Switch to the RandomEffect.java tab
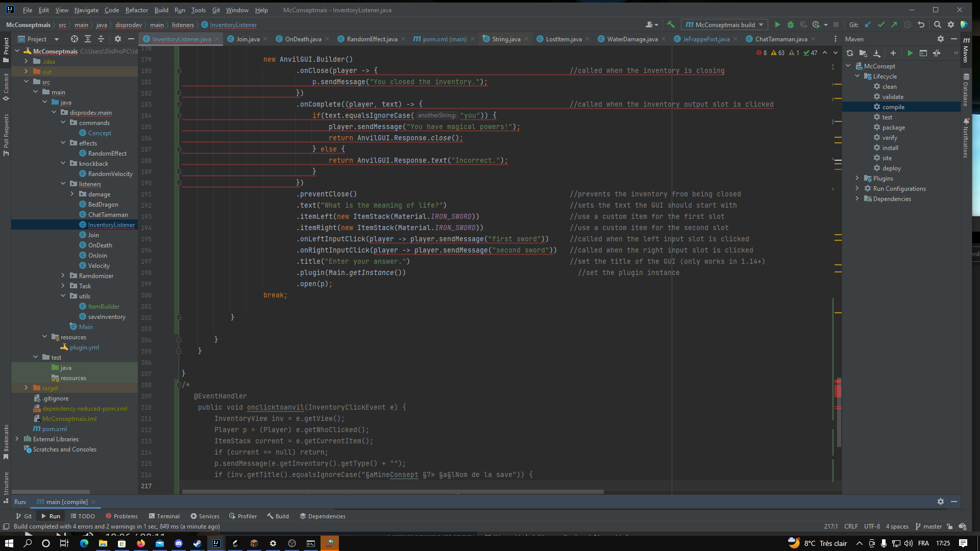The height and width of the screenshot is (551, 980). [x=371, y=39]
